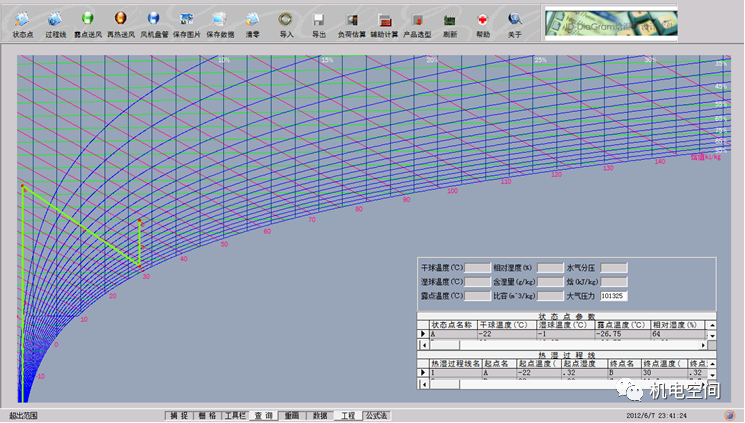Click 重画 redraw in status bar
This screenshot has height=423, width=745.
coord(291,416)
